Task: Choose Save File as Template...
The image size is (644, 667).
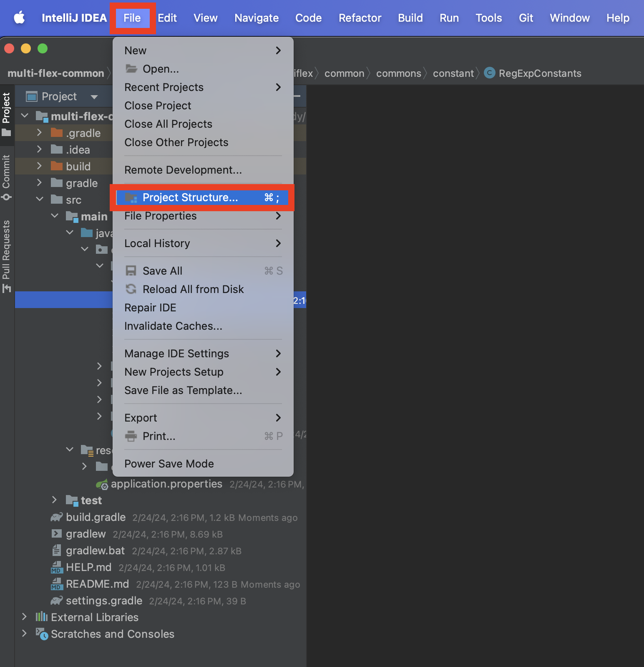Action: pyautogui.click(x=203, y=390)
